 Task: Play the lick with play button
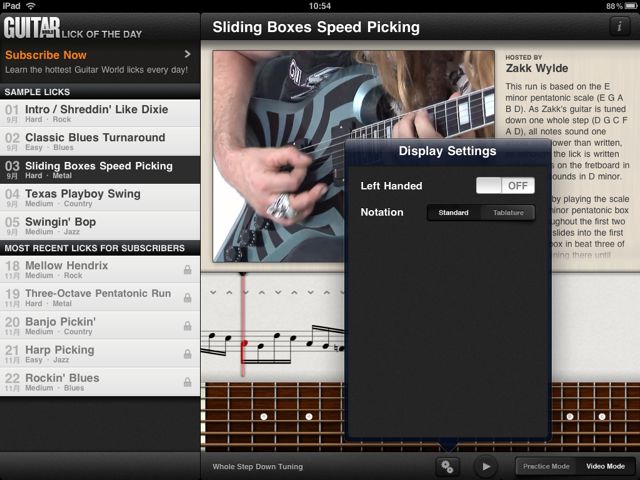coord(486,466)
